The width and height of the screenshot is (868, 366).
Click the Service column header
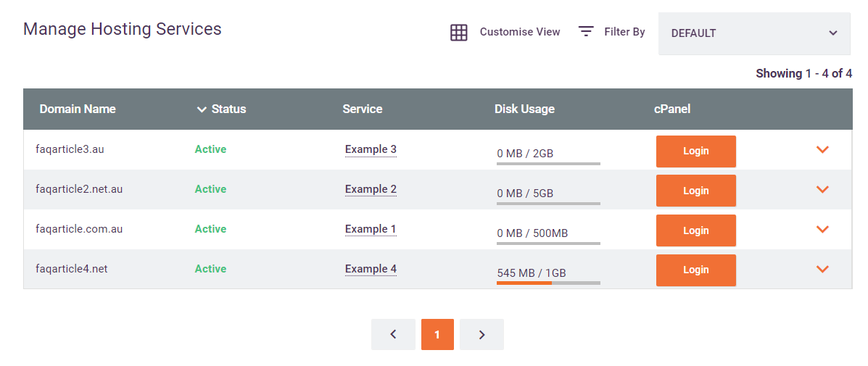point(362,109)
